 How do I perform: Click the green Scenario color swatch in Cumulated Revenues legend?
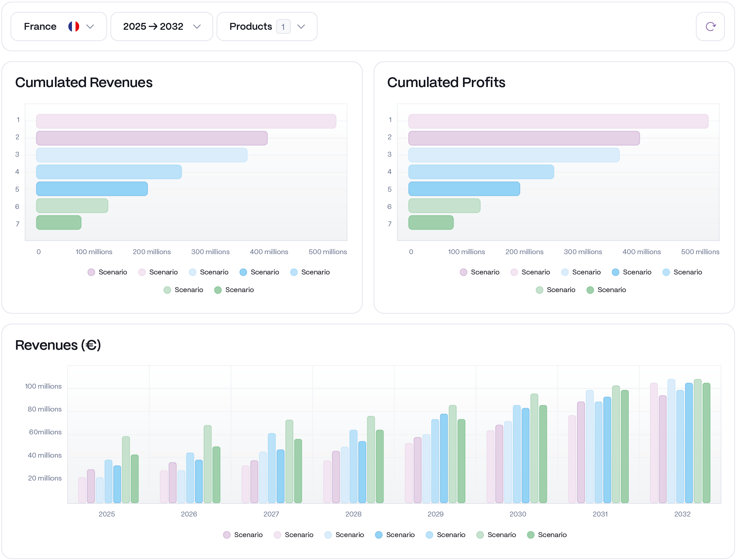[x=168, y=290]
